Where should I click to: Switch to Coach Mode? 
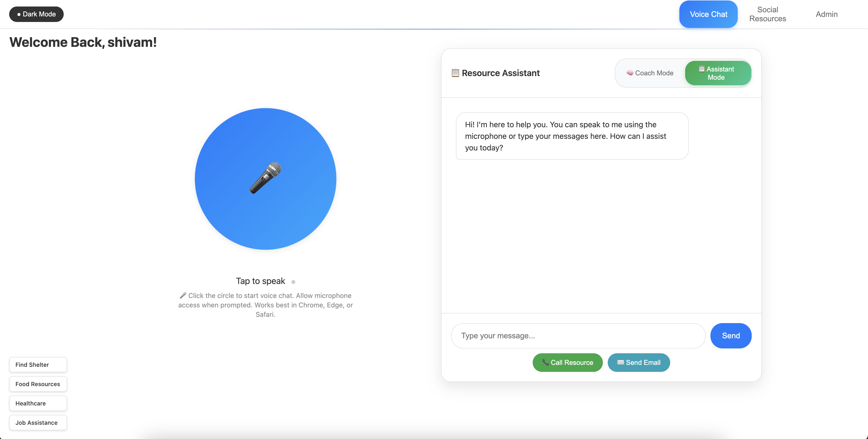[x=650, y=73]
